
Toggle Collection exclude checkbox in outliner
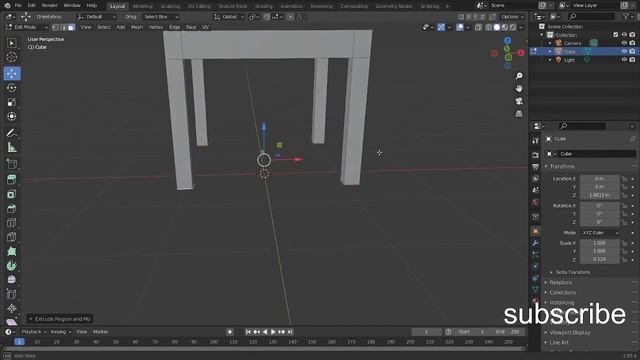coord(616,35)
